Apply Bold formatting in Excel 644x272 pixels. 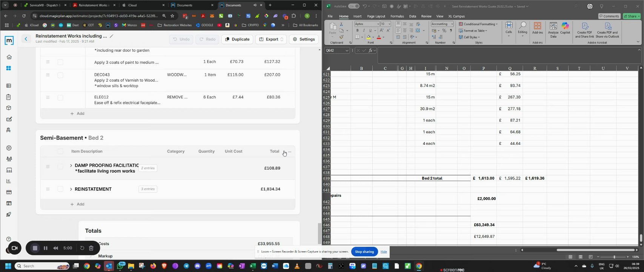(357, 31)
